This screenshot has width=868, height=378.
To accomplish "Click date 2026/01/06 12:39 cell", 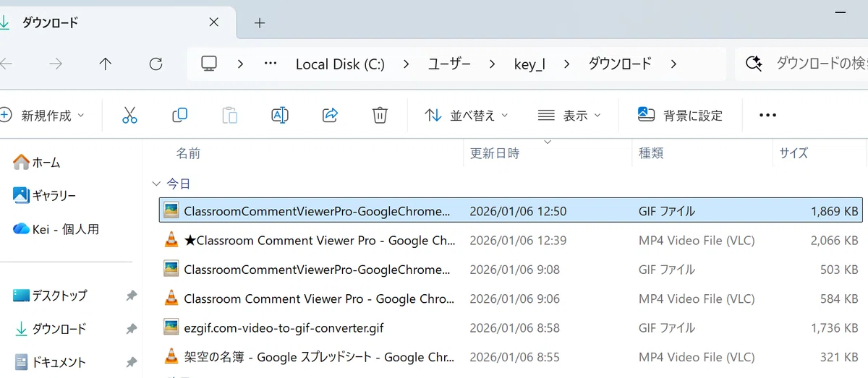I will pyautogui.click(x=518, y=241).
